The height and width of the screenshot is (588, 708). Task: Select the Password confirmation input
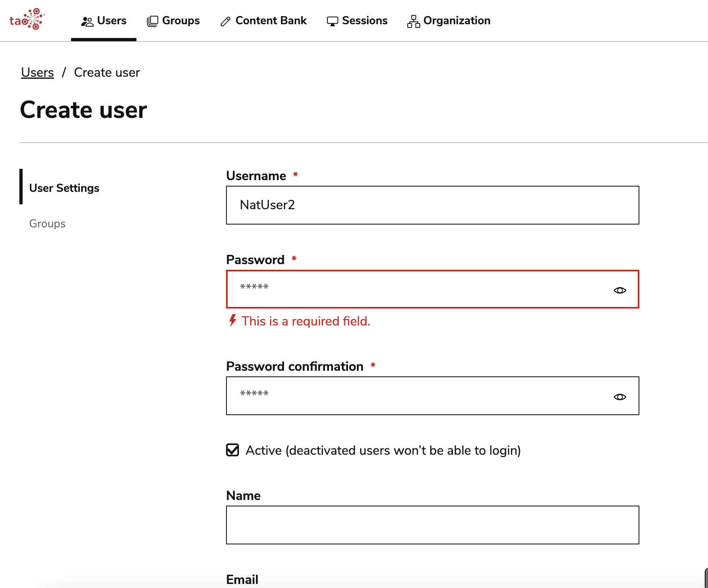coord(404,396)
